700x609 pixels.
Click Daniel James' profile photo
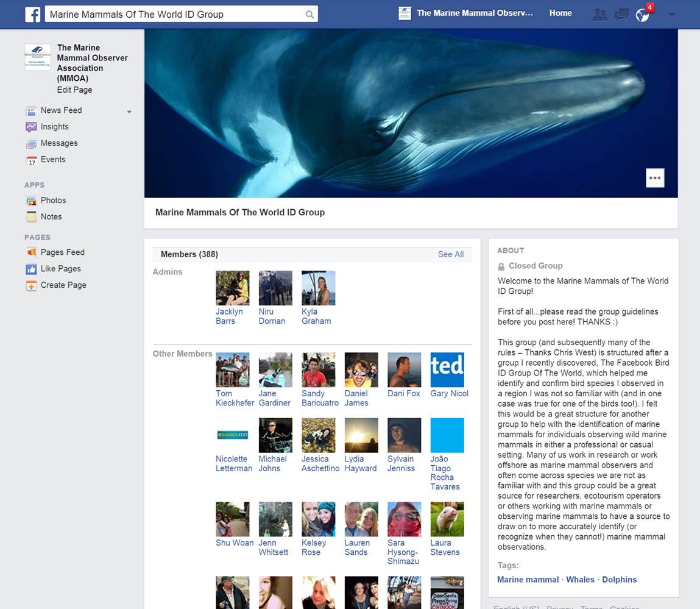361,370
